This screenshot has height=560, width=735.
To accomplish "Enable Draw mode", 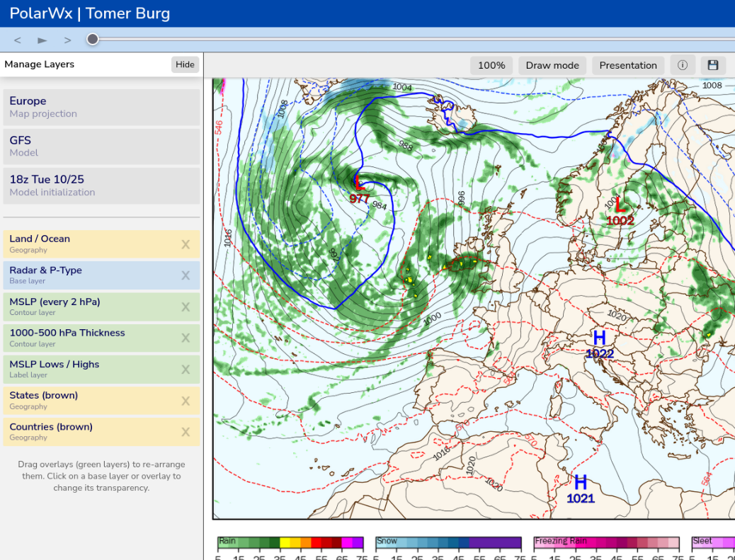I will [x=552, y=65].
